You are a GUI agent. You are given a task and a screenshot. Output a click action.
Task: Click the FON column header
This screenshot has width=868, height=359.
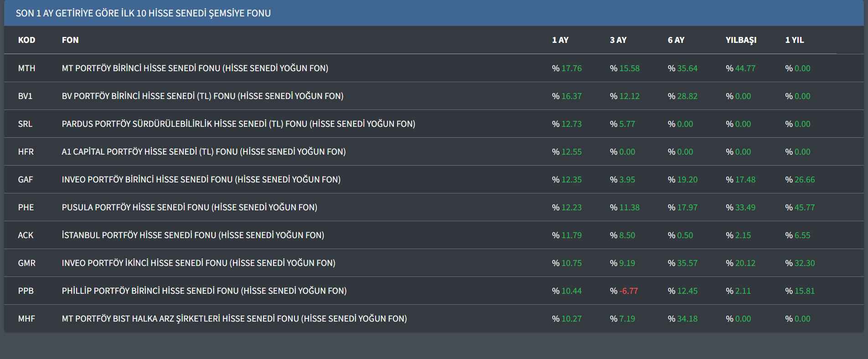point(70,40)
